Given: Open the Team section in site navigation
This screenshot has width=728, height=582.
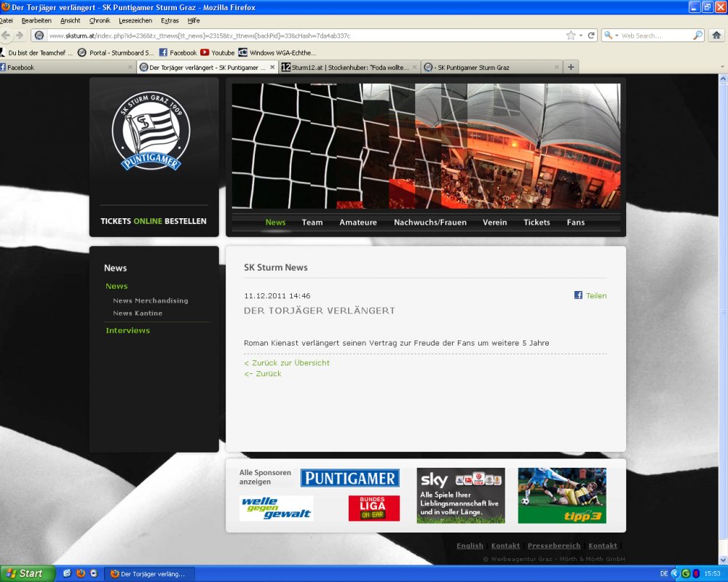Looking at the screenshot, I should (x=312, y=223).
